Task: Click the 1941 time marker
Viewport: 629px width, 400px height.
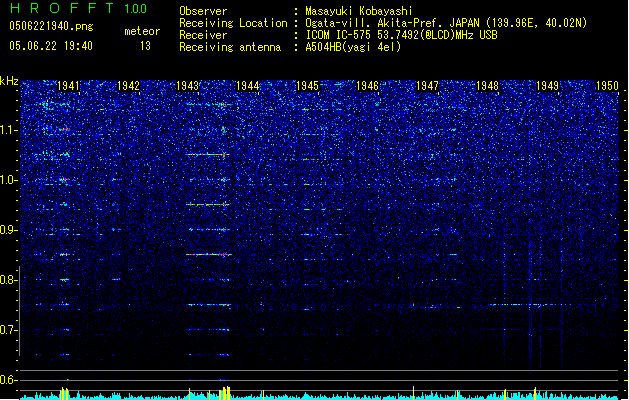Action: (x=68, y=85)
